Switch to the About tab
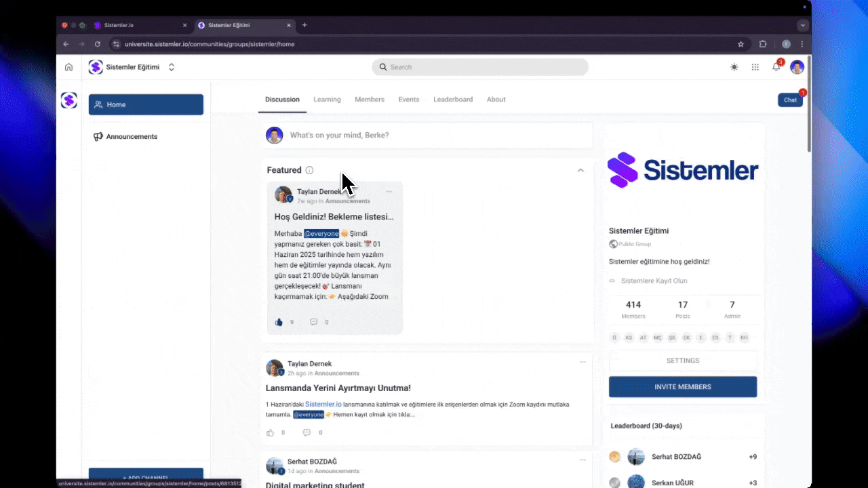This screenshot has width=868, height=488. pyautogui.click(x=496, y=100)
